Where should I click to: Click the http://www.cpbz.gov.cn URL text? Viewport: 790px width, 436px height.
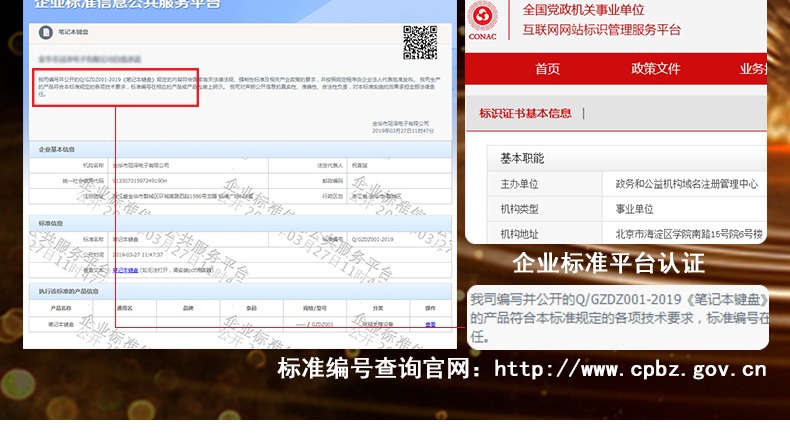click(630, 369)
